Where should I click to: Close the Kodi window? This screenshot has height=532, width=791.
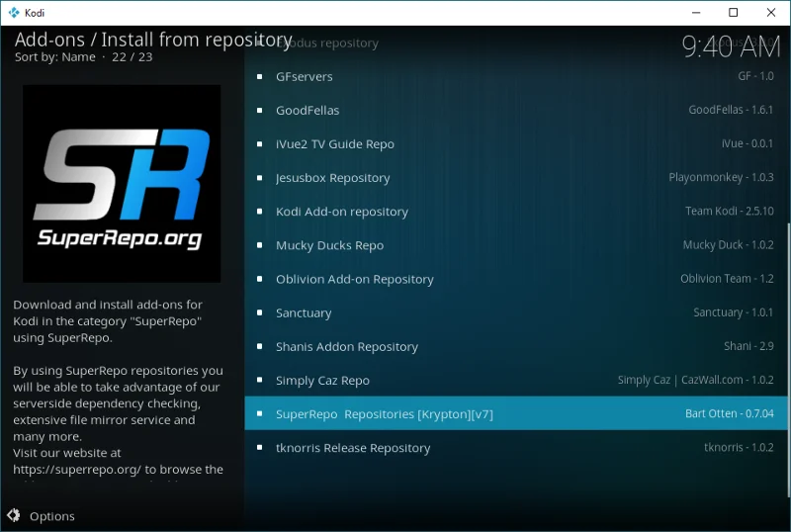click(x=771, y=13)
